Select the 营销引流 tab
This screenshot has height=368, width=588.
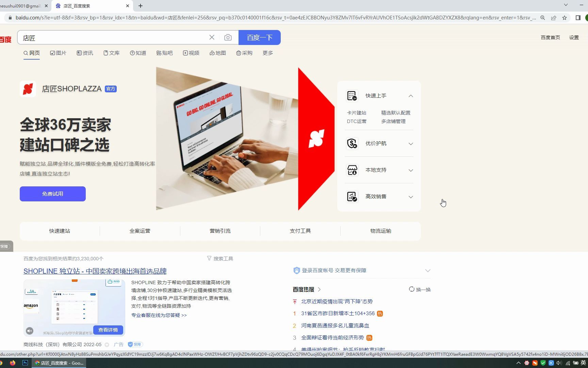220,231
